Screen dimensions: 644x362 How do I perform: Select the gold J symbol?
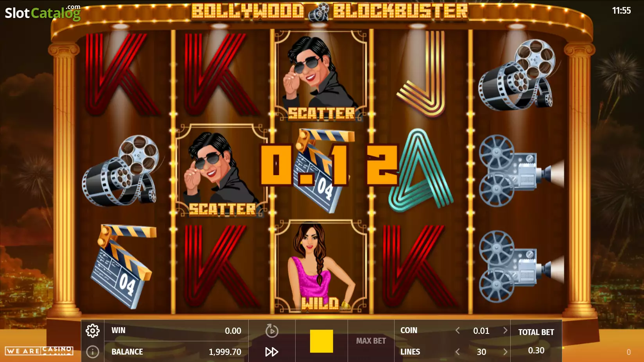point(422,74)
